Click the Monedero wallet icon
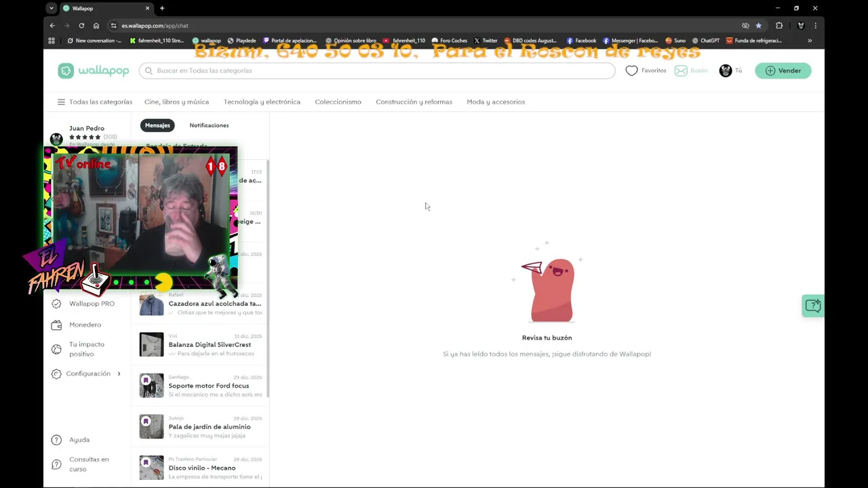 pos(56,325)
